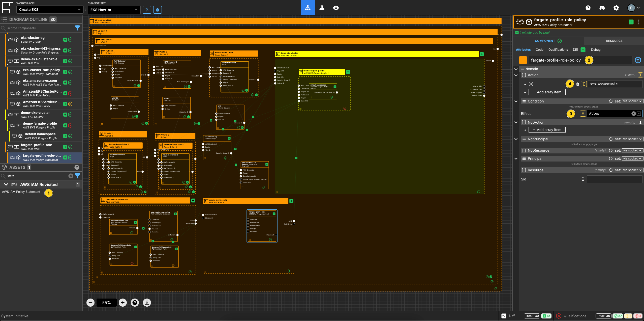The image size is (644, 321).
Task: Zoom in the diagram with plus button
Action: (x=123, y=302)
